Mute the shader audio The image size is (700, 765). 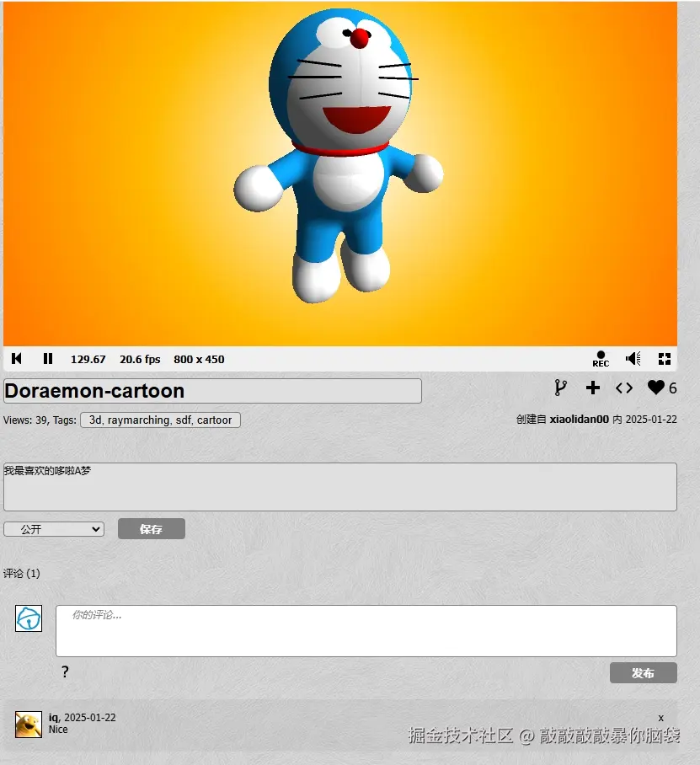coord(633,359)
